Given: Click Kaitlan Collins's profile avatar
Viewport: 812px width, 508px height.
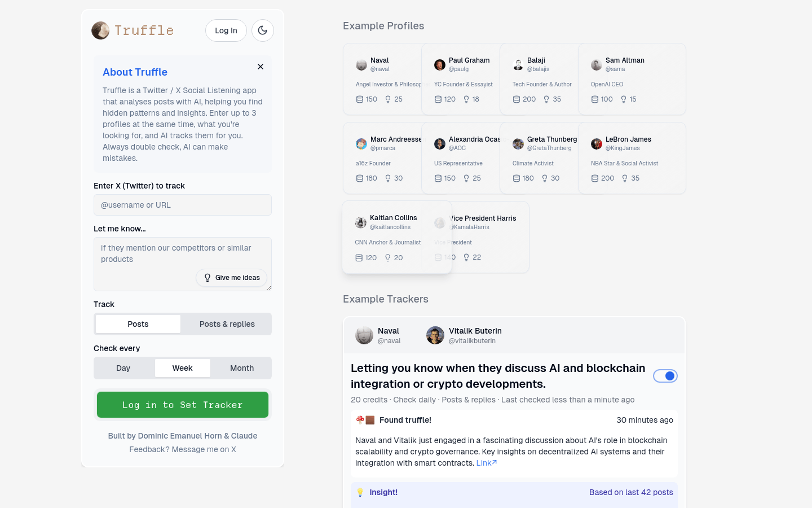Looking at the screenshot, I should click(x=361, y=222).
